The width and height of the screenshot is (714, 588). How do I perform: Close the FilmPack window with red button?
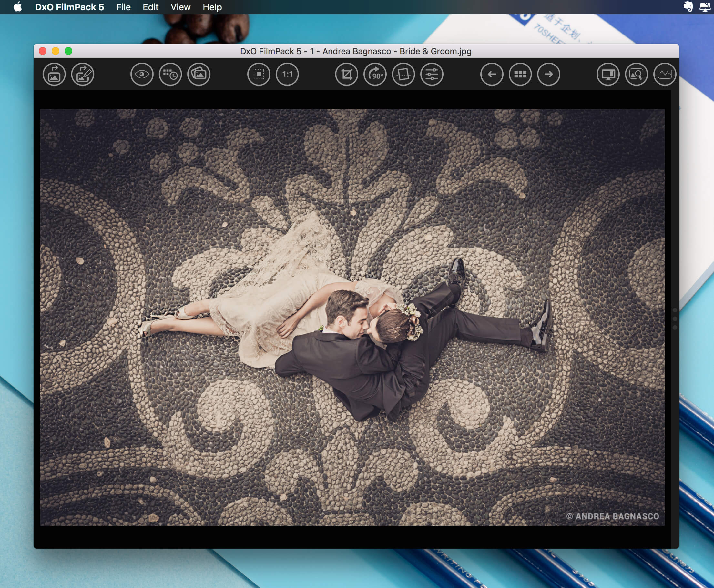(x=43, y=51)
